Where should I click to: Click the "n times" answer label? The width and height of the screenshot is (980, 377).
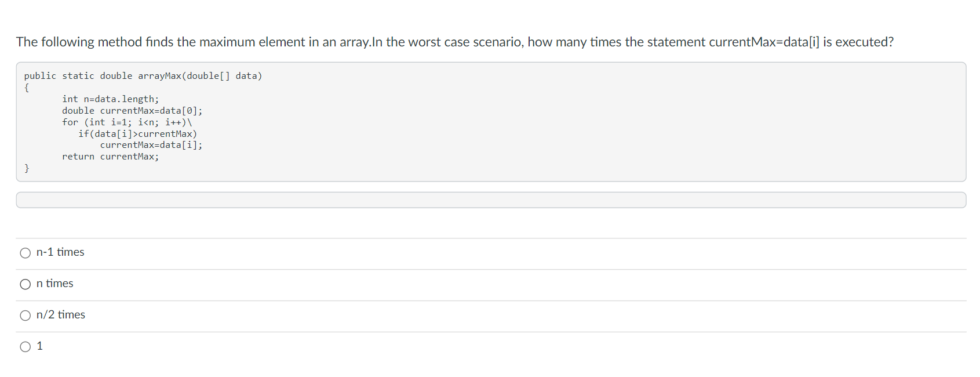pos(55,284)
